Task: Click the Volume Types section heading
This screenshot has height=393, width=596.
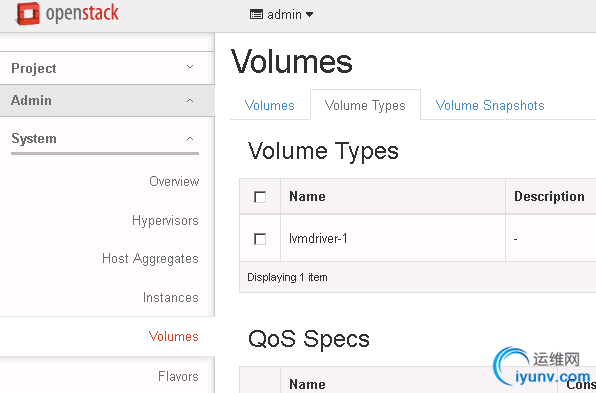Action: tap(323, 151)
